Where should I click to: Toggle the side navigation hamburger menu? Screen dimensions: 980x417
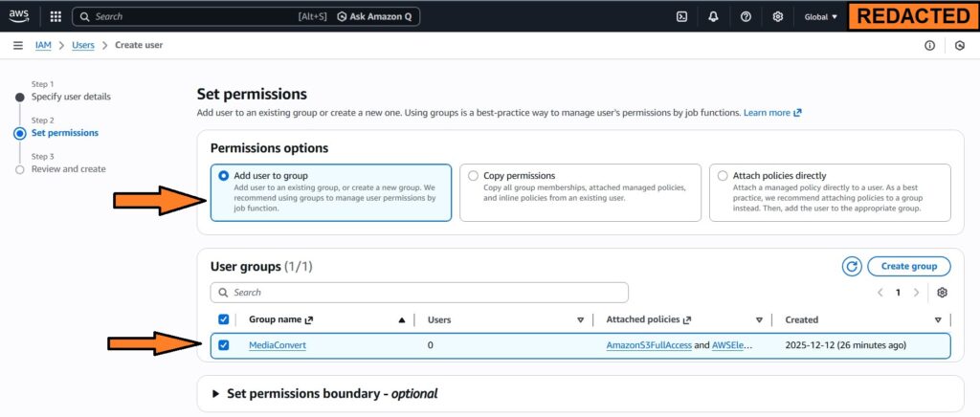pyautogui.click(x=18, y=45)
